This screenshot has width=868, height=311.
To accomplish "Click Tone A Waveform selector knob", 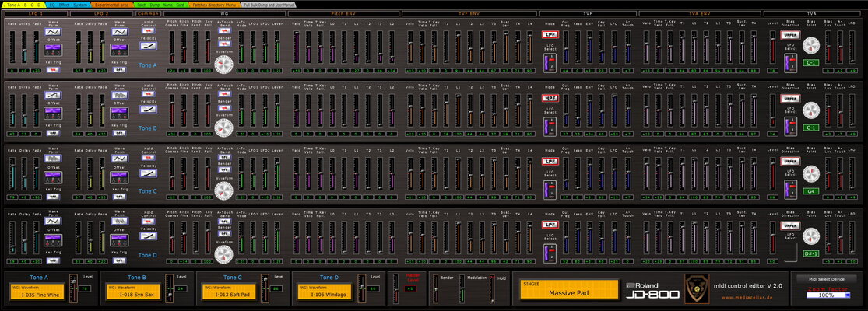I will click(224, 64).
